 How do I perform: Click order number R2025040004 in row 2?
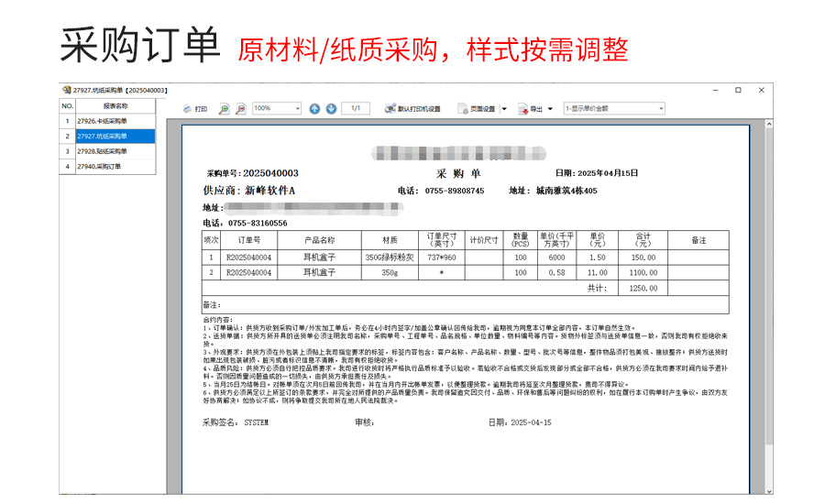pyautogui.click(x=248, y=272)
